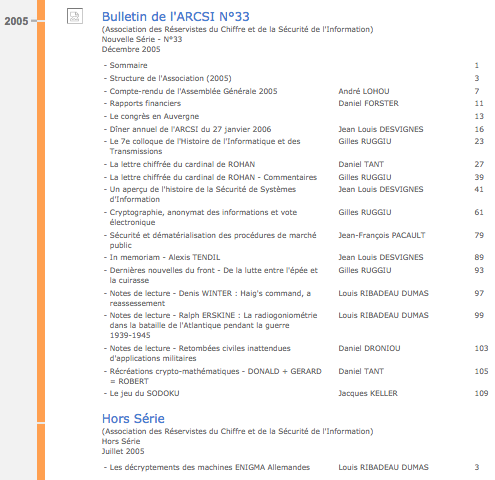Screen dimensions: 495x480
Task: Select Cryptographie, anonymat des informations entry
Action: (203, 217)
